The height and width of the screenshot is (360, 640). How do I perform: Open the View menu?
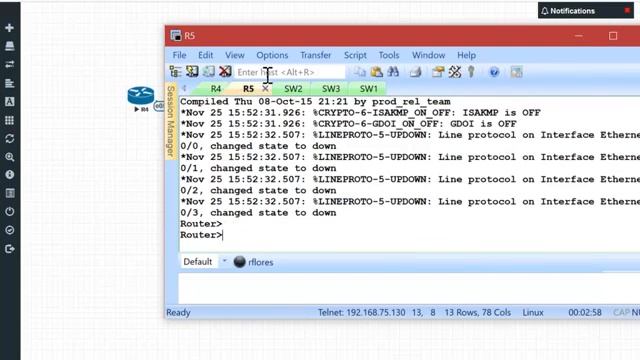pyautogui.click(x=235, y=55)
